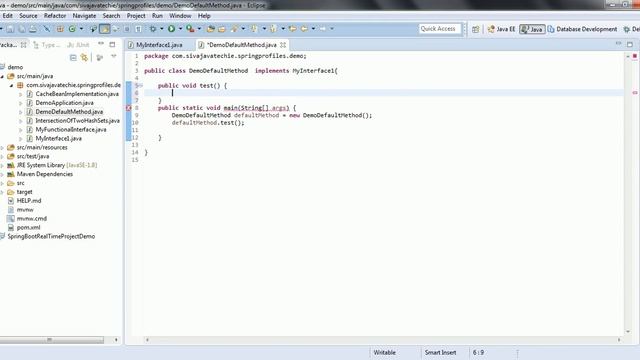Collapse the src/main/java source folder

pos(2,76)
